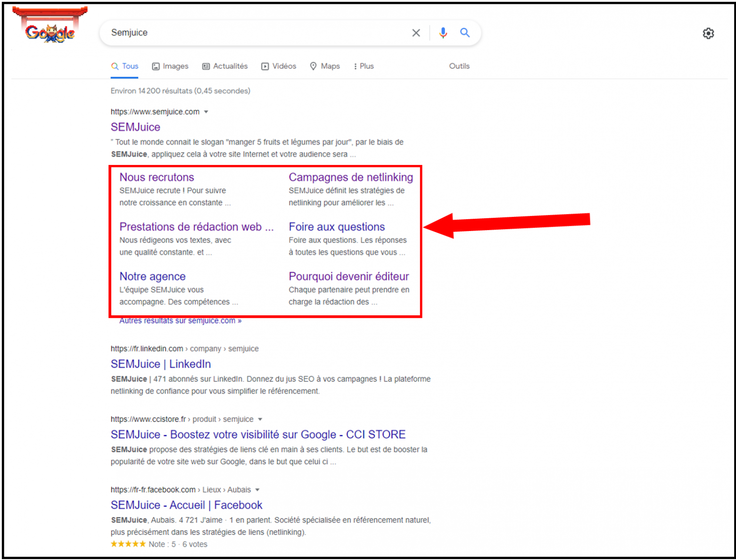Viewport: 736px width, 560px height.
Task: Select the Tous tab
Action: 125,66
